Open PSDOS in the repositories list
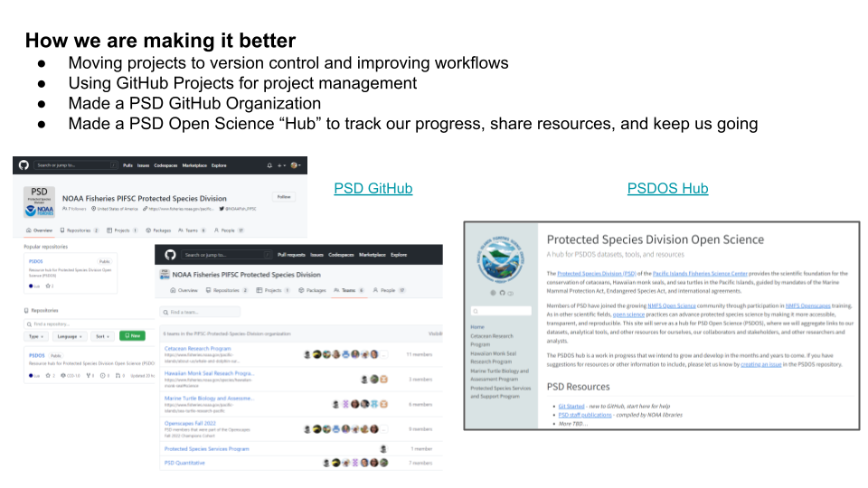 coord(37,356)
